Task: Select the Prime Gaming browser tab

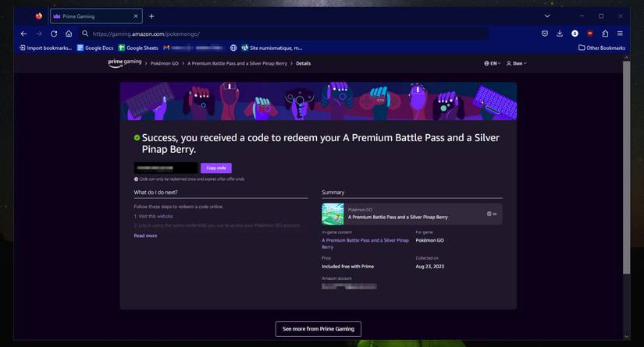Action: coord(97,16)
